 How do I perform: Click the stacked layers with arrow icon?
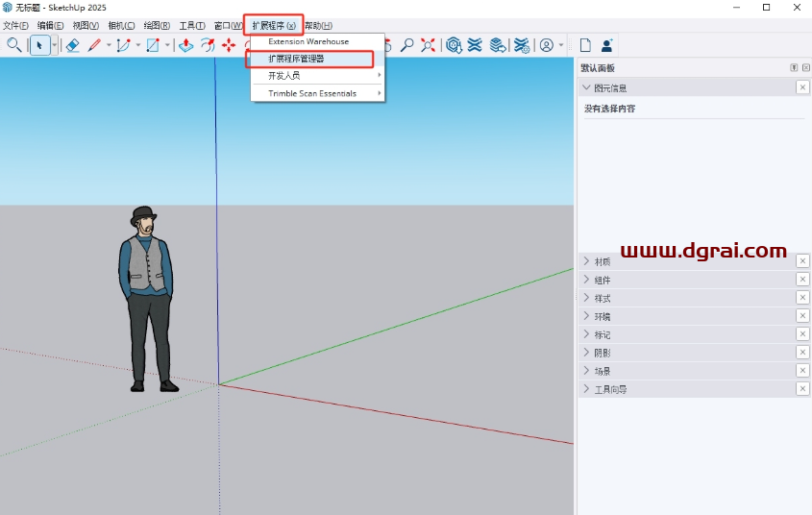(498, 45)
